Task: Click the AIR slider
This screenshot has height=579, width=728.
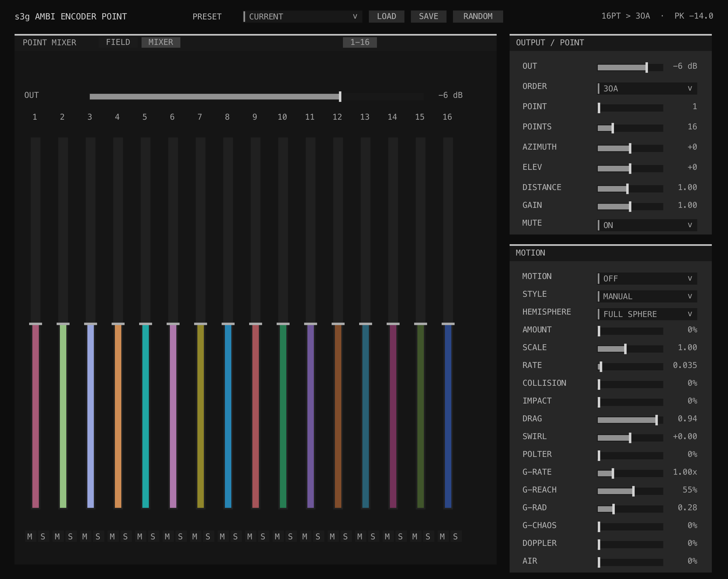Action: click(630, 563)
